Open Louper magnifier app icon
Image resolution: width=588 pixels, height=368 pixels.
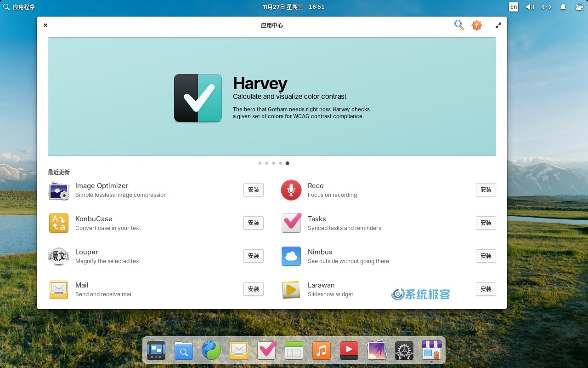(59, 256)
